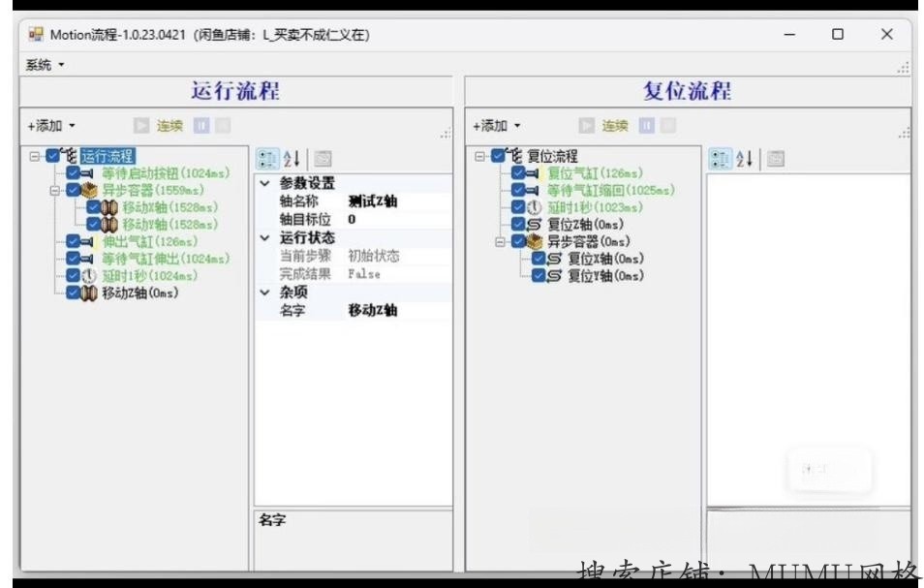This screenshot has width=924, height=588.
Task: Uncheck the 复位流程 root checkbox
Action: (498, 156)
